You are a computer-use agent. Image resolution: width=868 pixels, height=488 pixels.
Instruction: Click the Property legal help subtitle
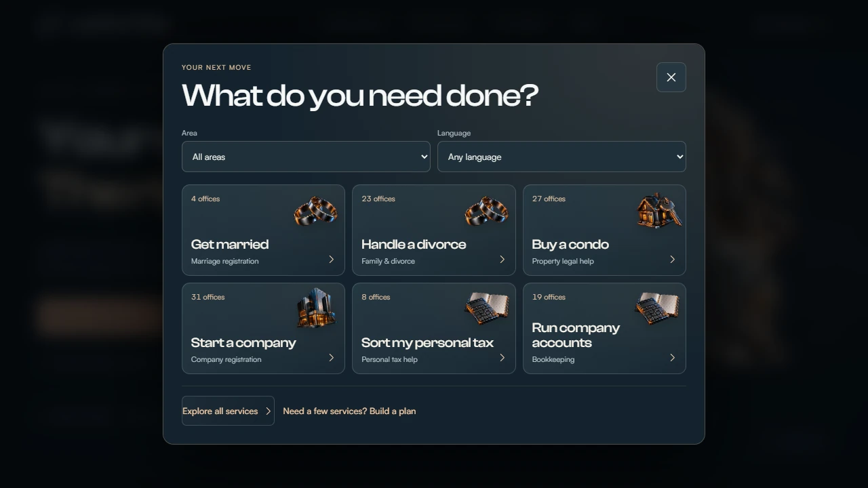(x=563, y=261)
